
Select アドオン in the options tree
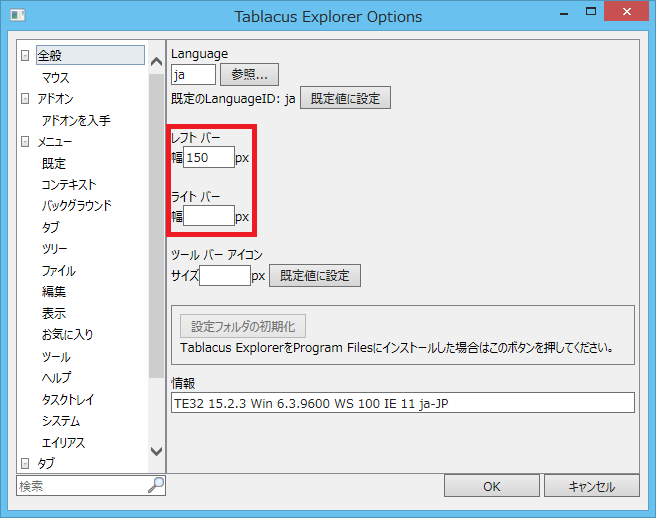[55, 99]
